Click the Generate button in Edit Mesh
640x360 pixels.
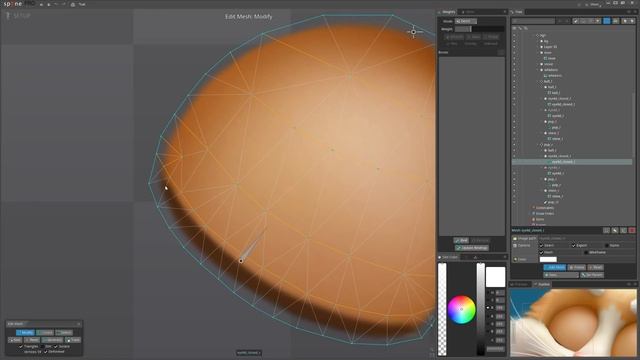(x=52, y=340)
